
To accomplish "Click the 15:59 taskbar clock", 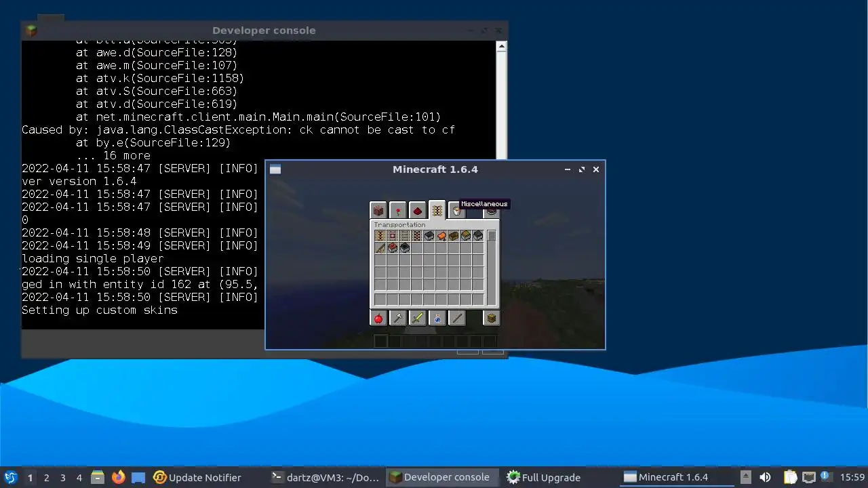I will point(852,477).
